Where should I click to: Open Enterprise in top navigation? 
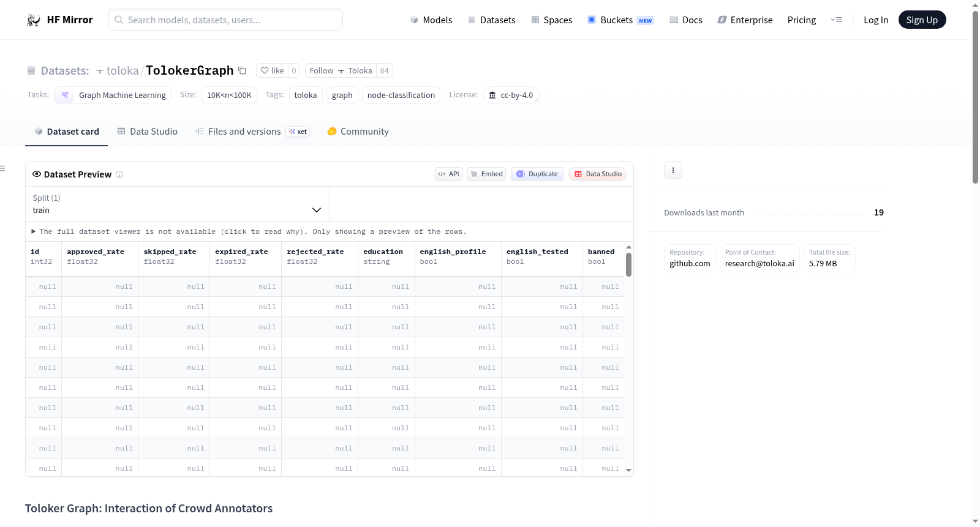(745, 20)
